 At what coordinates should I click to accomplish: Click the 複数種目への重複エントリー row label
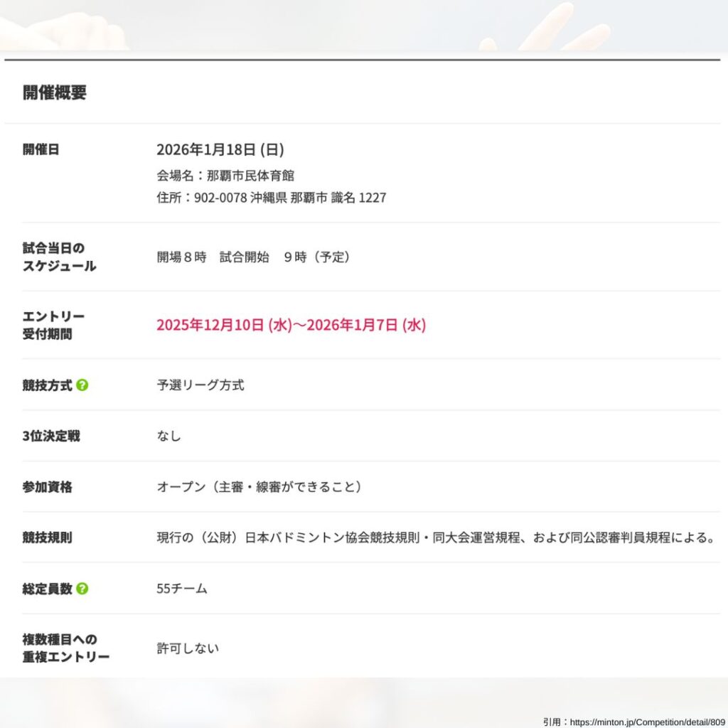pyautogui.click(x=65, y=648)
